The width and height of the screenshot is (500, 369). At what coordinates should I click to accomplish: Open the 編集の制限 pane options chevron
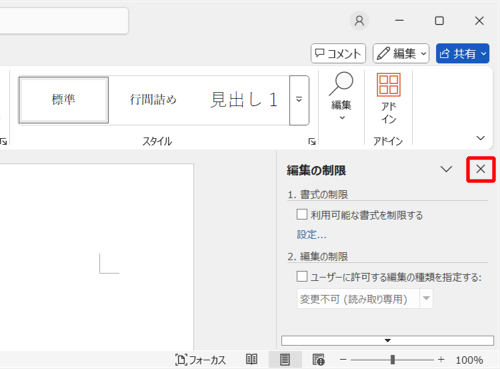click(x=446, y=169)
